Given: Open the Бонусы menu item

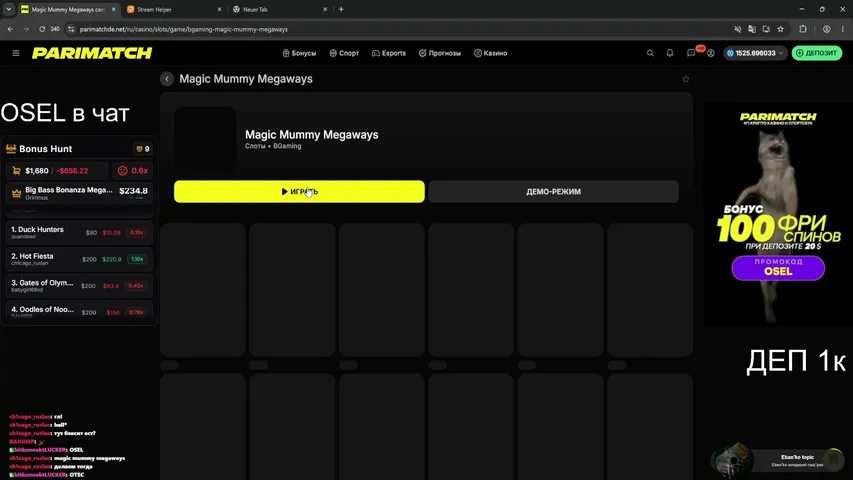Looking at the screenshot, I should click(x=299, y=53).
